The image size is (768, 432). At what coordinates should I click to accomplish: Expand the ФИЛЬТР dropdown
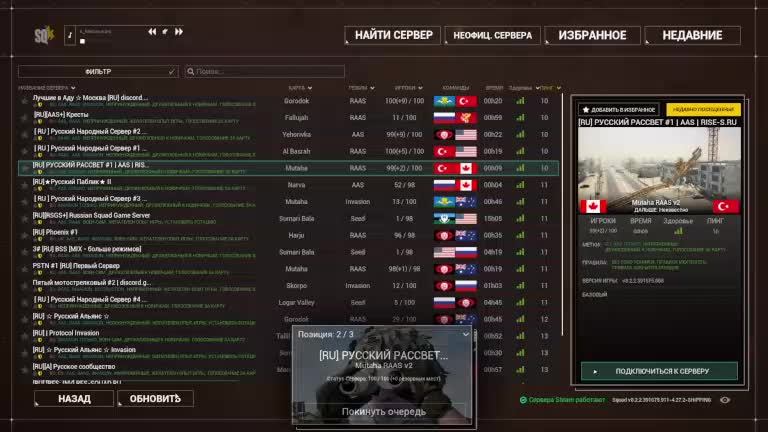(98, 72)
